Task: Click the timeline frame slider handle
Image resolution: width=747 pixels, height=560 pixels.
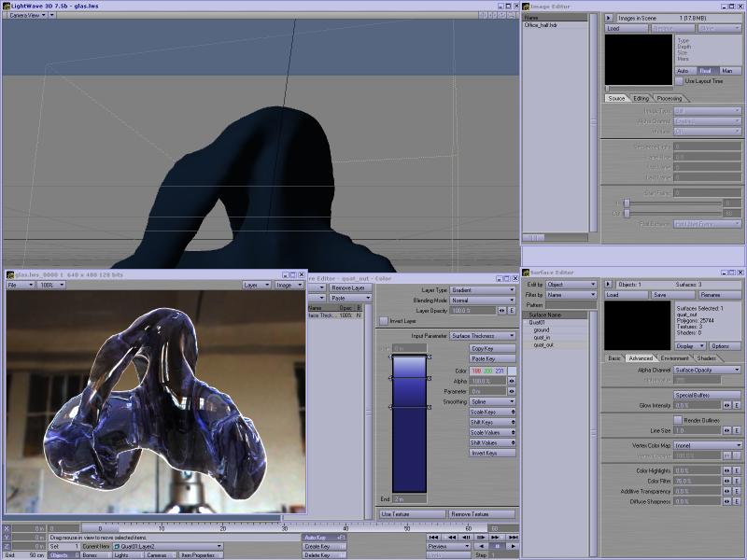Action: tap(100, 528)
